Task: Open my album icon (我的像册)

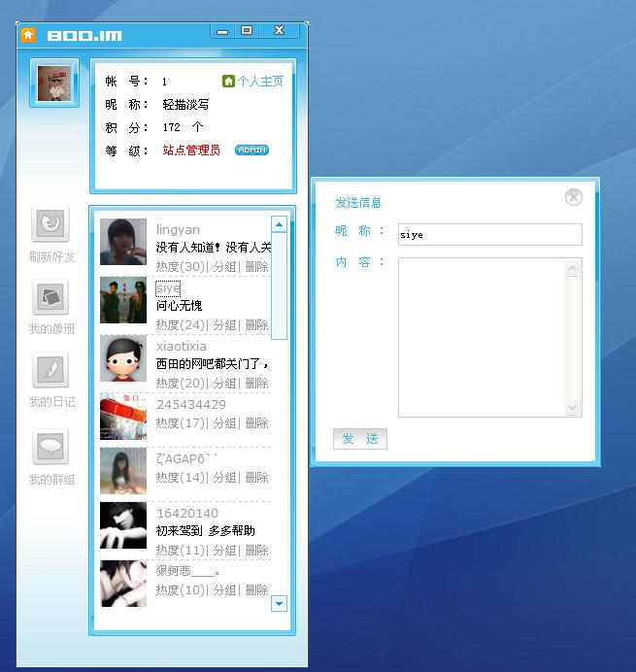Action: tap(50, 297)
